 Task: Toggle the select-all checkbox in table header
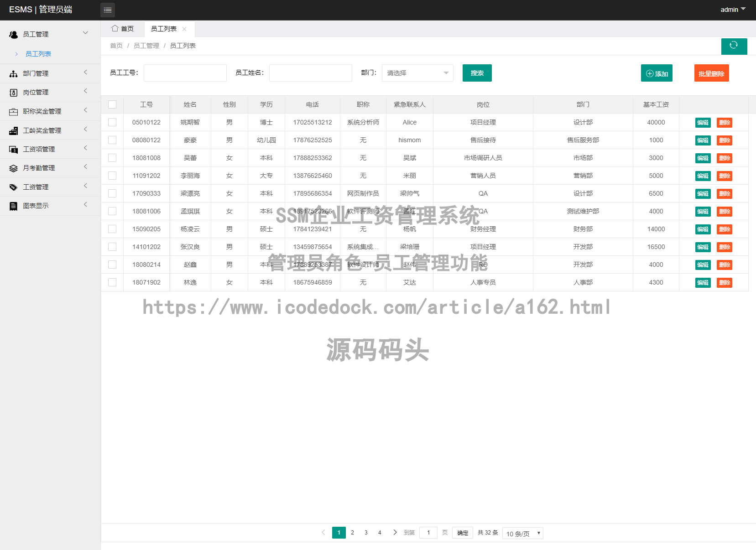(112, 104)
